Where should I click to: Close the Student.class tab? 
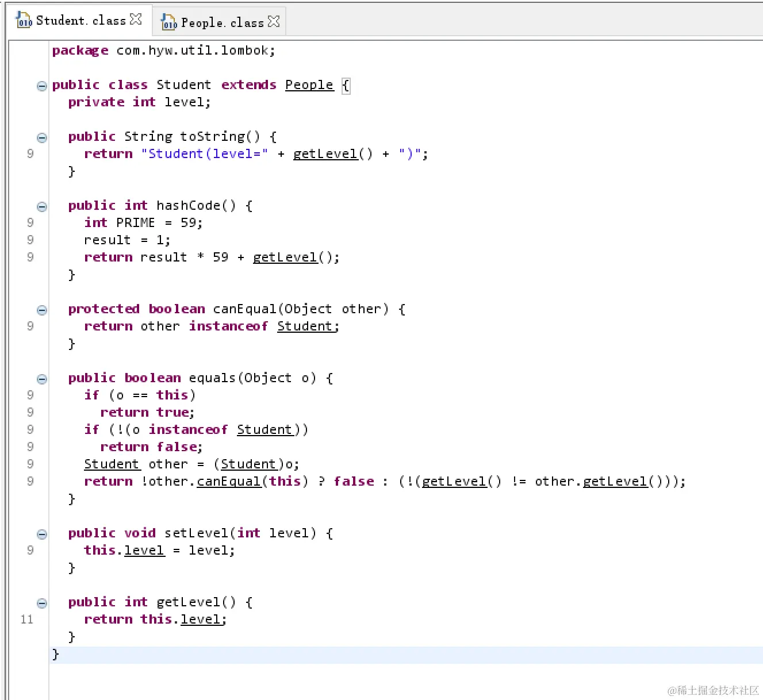click(x=136, y=20)
